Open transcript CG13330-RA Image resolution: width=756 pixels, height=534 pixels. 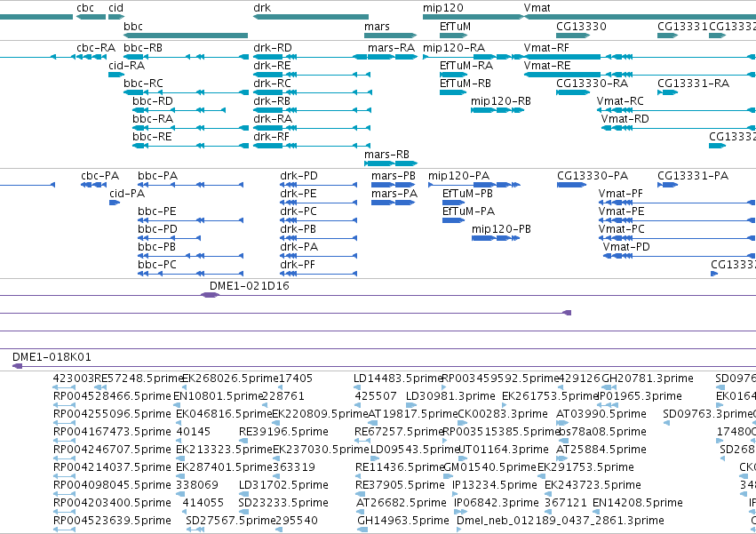593,84
